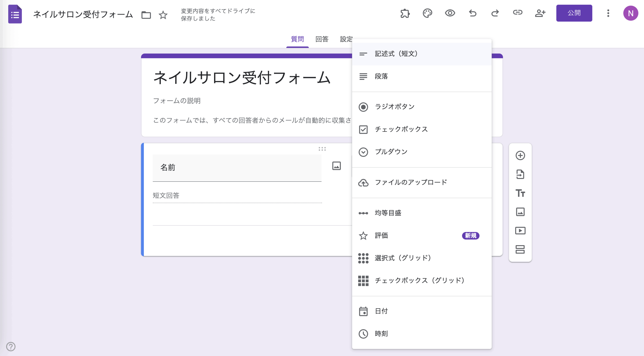Choose プルダウン question type
The width and height of the screenshot is (644, 356).
(391, 152)
